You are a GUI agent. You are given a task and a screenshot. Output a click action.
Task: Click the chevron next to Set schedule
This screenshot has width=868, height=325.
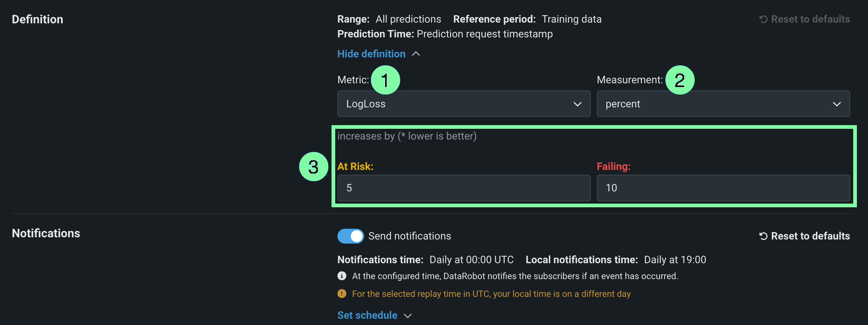click(x=408, y=316)
